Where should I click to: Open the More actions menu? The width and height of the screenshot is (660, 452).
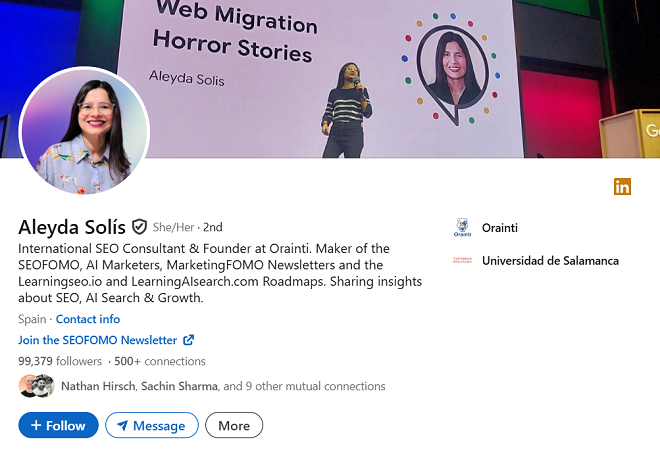click(x=234, y=425)
